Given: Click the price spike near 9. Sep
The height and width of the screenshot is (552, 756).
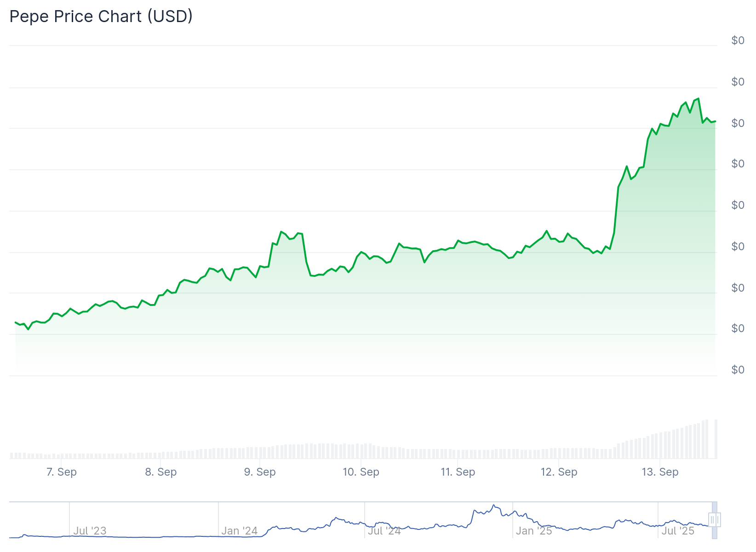Looking at the screenshot, I should point(282,232).
